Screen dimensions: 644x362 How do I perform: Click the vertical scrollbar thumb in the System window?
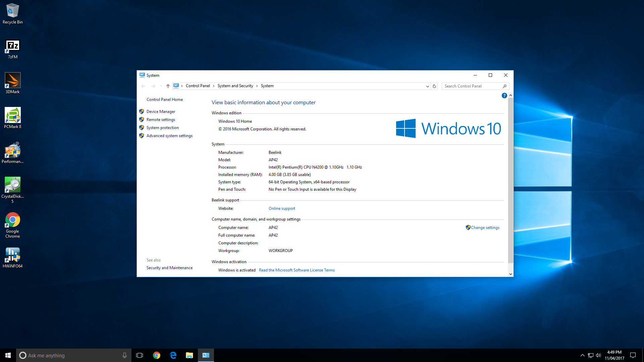(x=511, y=181)
